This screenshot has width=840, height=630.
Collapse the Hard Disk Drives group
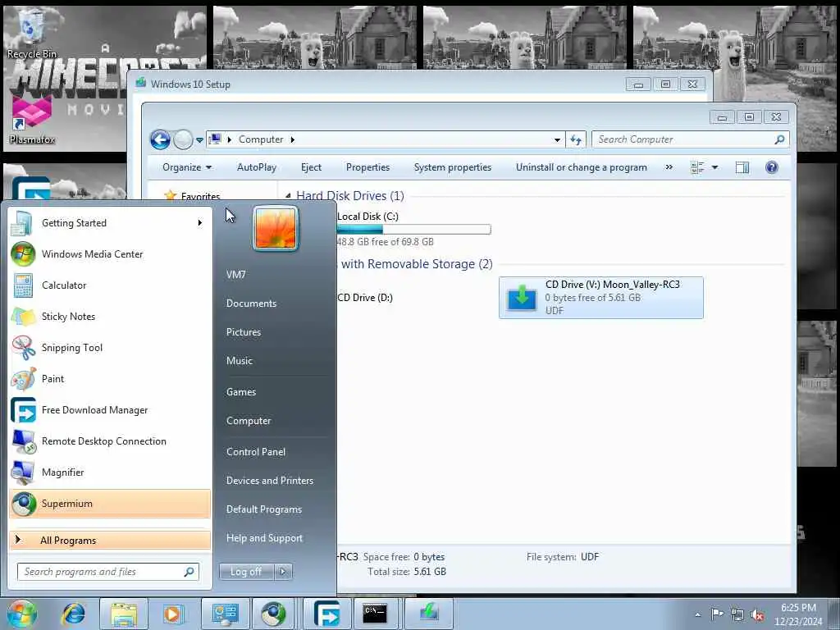[288, 195]
